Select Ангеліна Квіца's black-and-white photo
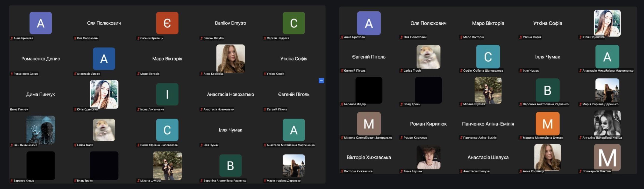Screen dimensions: 644x189 pos(607,123)
